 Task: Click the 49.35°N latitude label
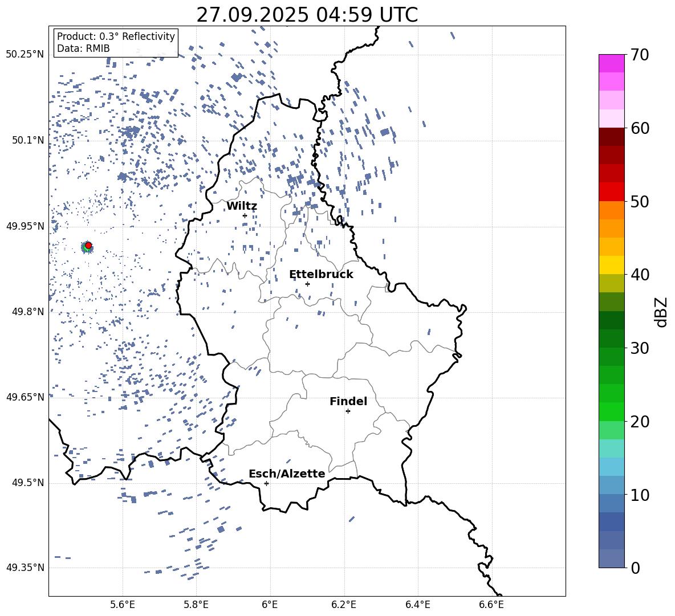pos(25,568)
